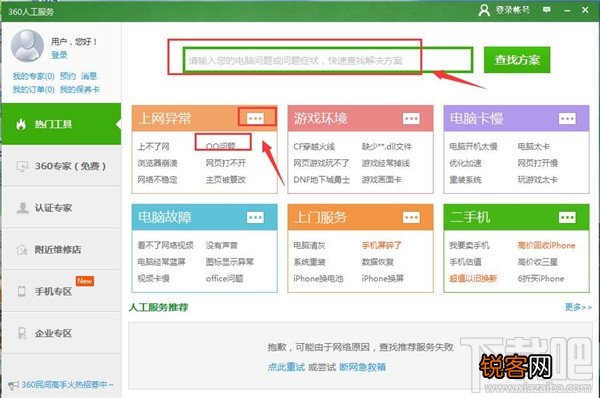600x398 pixels.
Task: Click the 登录 link under greeting
Action: pos(59,55)
